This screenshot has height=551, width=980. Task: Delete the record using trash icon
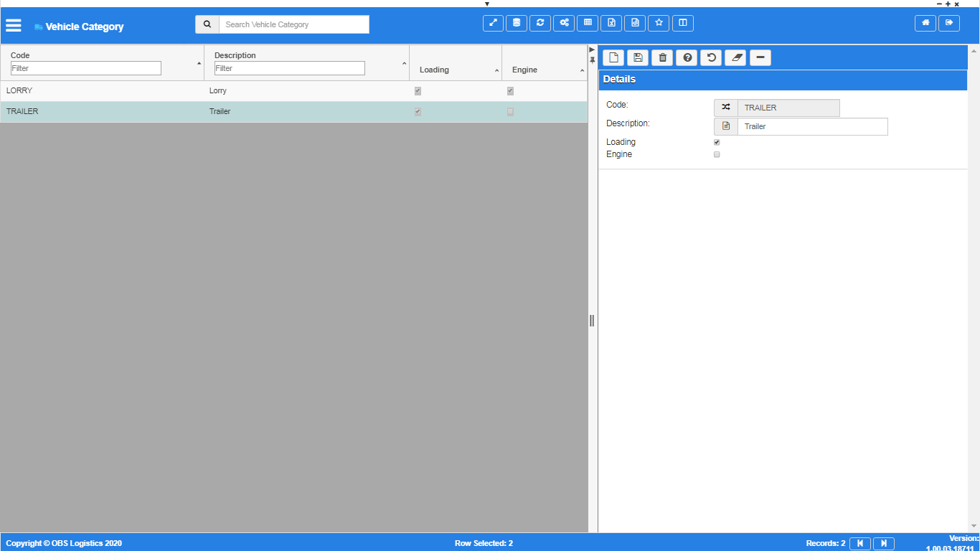coord(662,57)
